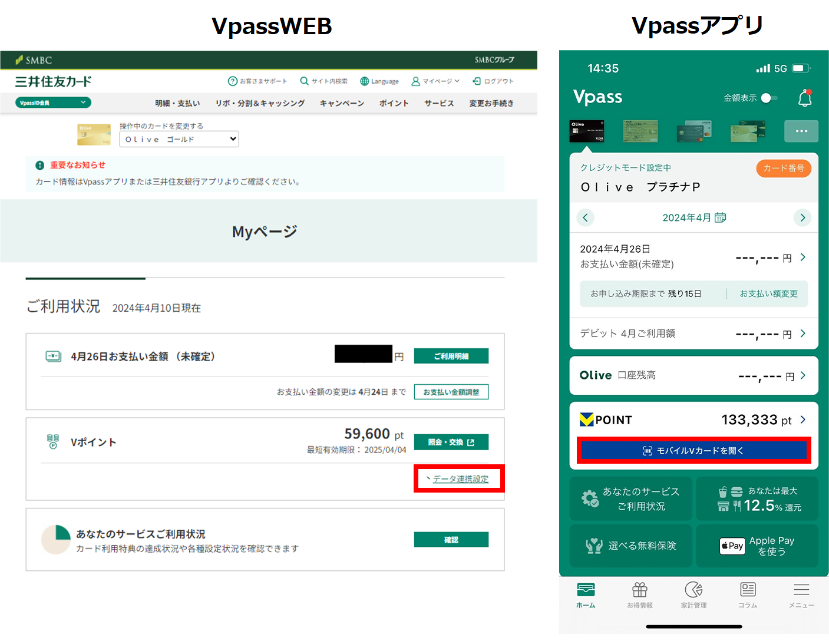Click the V POINT logo in app

(606, 420)
